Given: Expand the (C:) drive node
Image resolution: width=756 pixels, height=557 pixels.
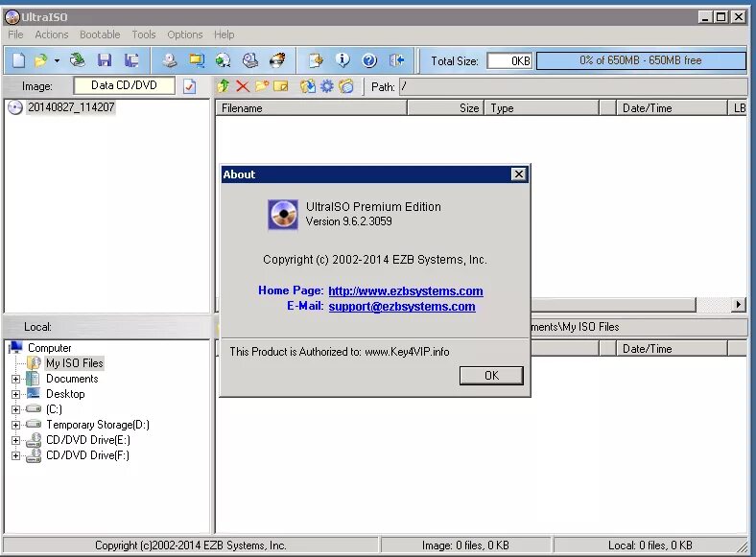Looking at the screenshot, I should (x=16, y=410).
